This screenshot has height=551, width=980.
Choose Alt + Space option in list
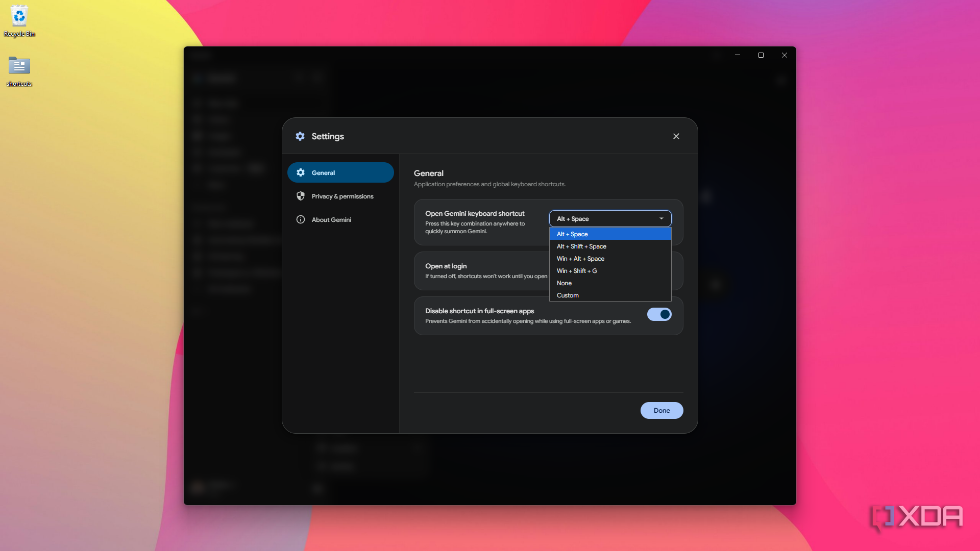pyautogui.click(x=610, y=234)
